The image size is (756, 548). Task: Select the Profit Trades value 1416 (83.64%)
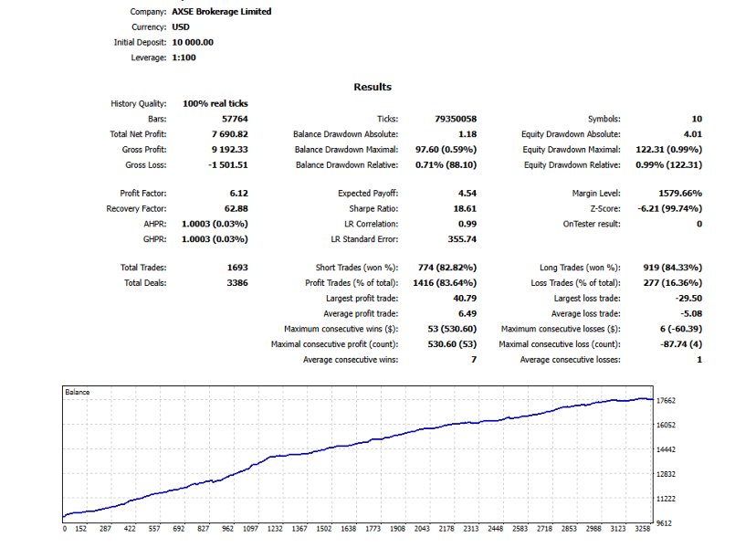(445, 283)
